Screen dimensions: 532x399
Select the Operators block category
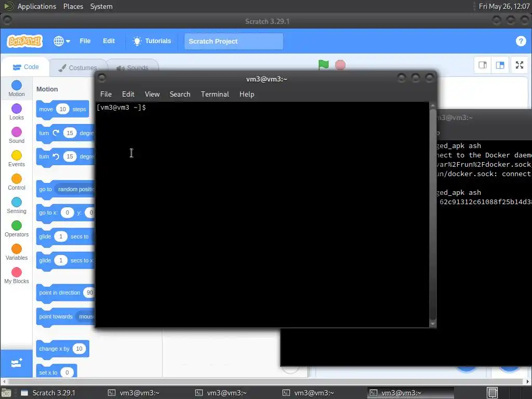tap(16, 229)
